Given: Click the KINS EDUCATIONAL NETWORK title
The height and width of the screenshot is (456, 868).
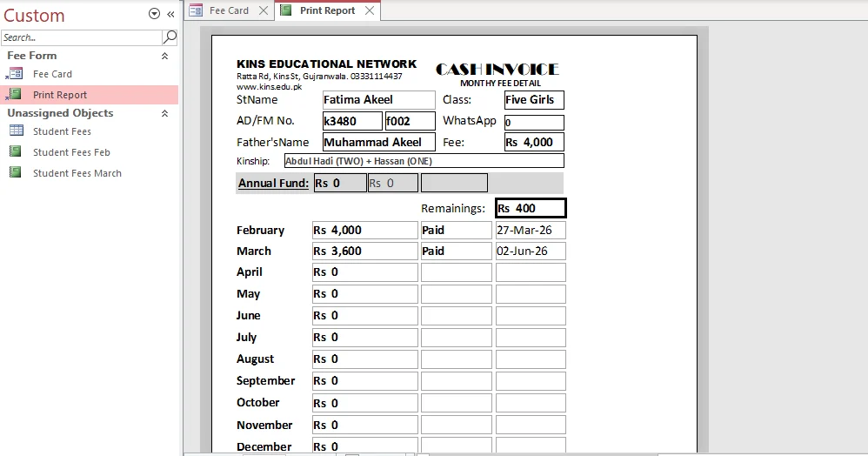Looking at the screenshot, I should (x=327, y=64).
